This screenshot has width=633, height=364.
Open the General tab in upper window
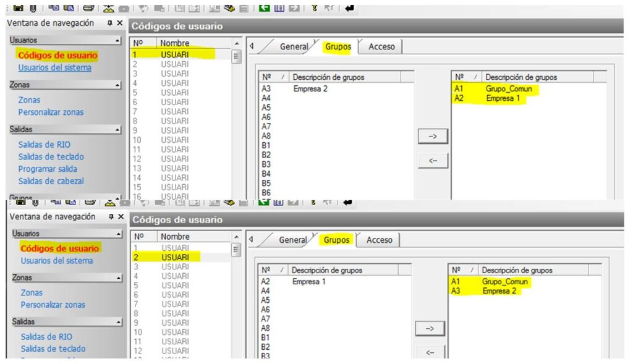point(294,46)
